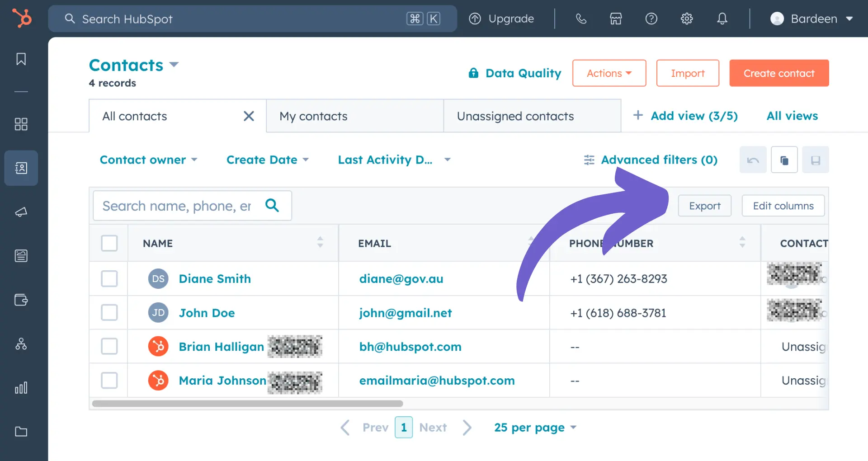Open the 25 per page dropdown

click(x=535, y=427)
